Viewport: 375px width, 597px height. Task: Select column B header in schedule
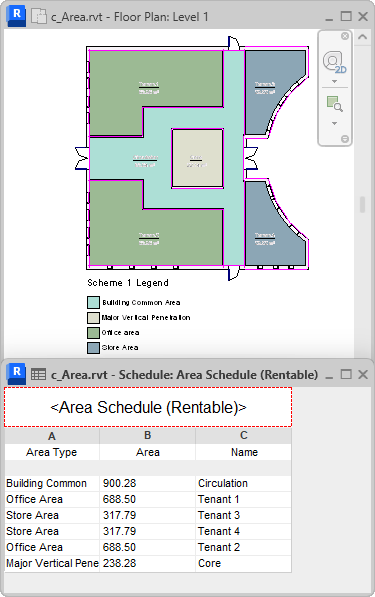click(x=148, y=436)
